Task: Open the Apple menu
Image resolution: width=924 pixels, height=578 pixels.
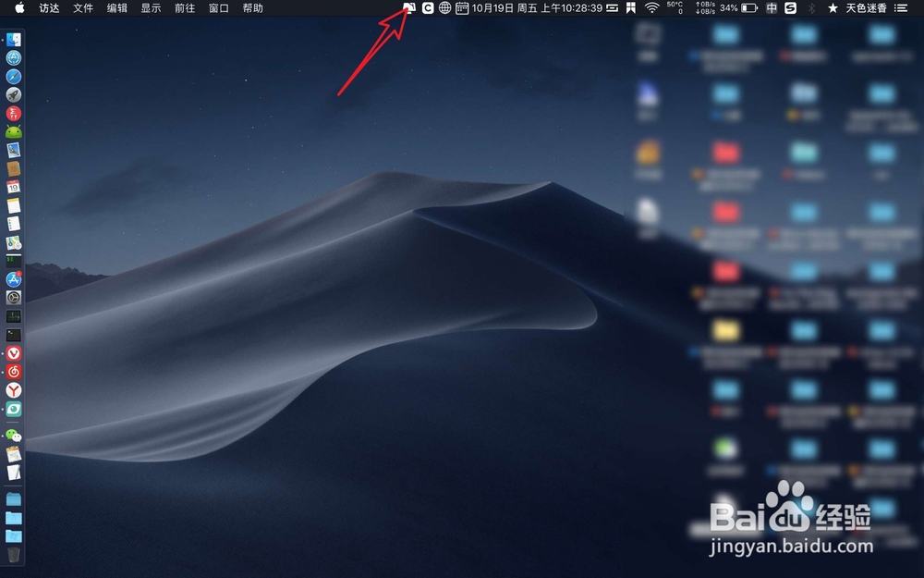Action: click(x=19, y=7)
